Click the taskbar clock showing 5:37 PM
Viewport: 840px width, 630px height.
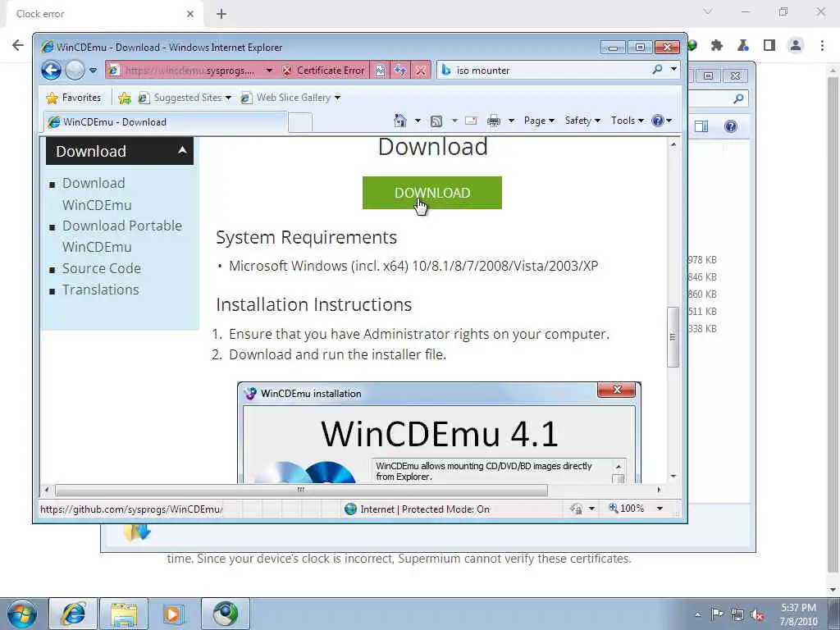tap(798, 614)
